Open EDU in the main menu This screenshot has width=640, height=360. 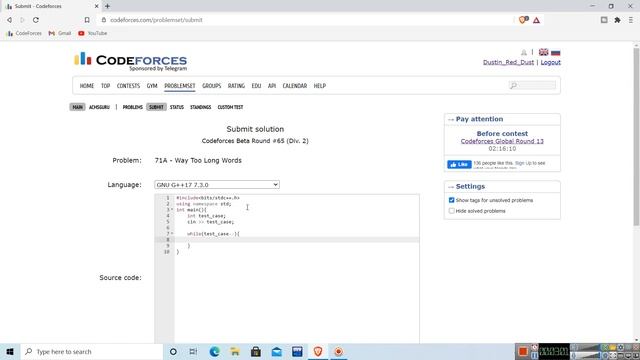point(256,86)
